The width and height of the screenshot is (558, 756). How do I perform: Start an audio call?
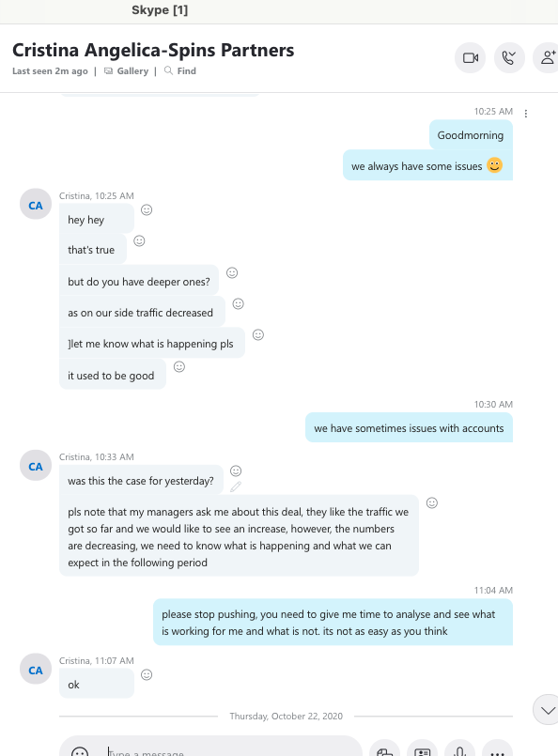509,58
